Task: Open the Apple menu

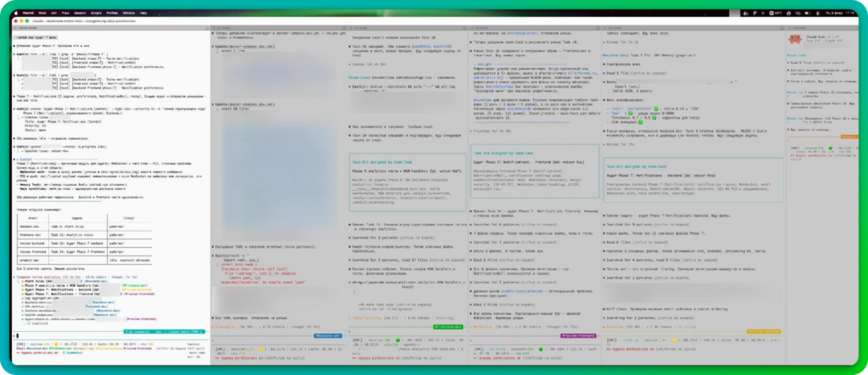Action: 16,13
